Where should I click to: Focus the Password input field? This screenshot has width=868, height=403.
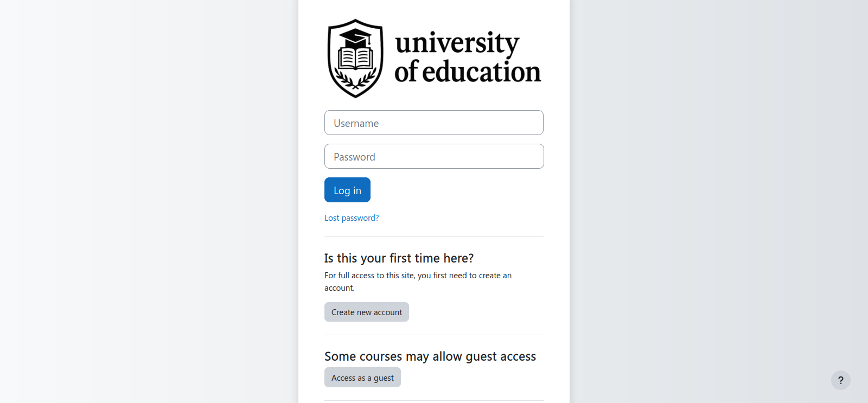tap(434, 156)
